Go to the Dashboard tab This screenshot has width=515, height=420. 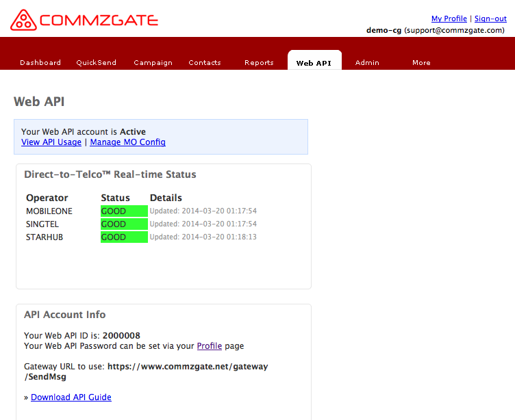point(40,63)
